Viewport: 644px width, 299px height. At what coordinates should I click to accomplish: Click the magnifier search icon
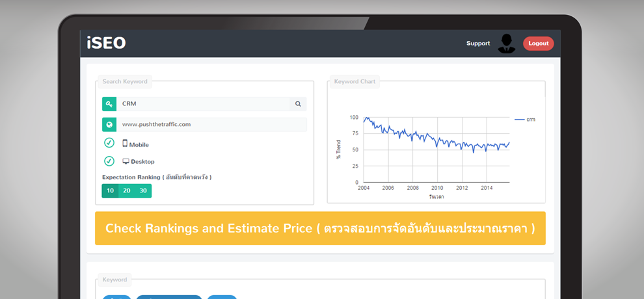coord(298,104)
